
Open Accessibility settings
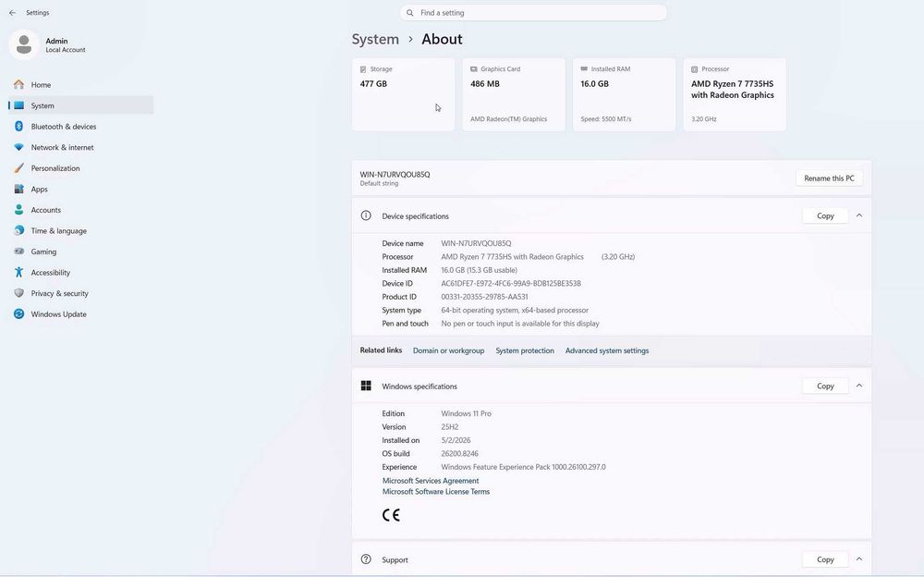point(80,273)
